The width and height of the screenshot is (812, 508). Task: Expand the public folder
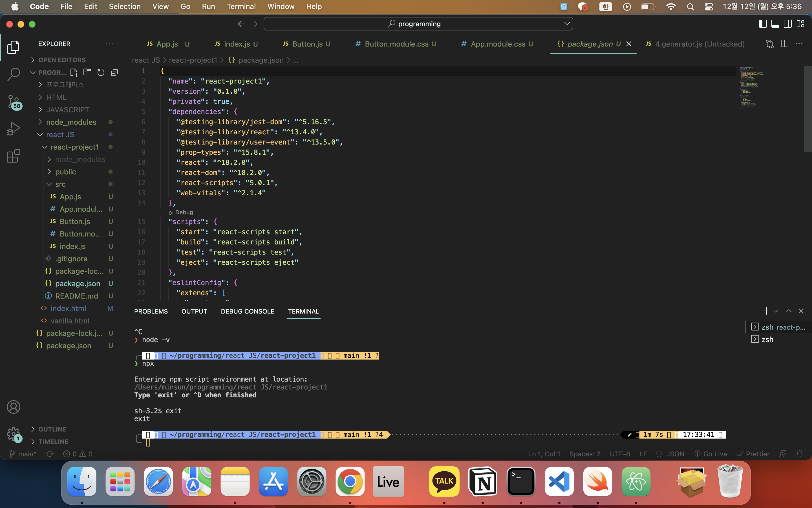(x=65, y=172)
